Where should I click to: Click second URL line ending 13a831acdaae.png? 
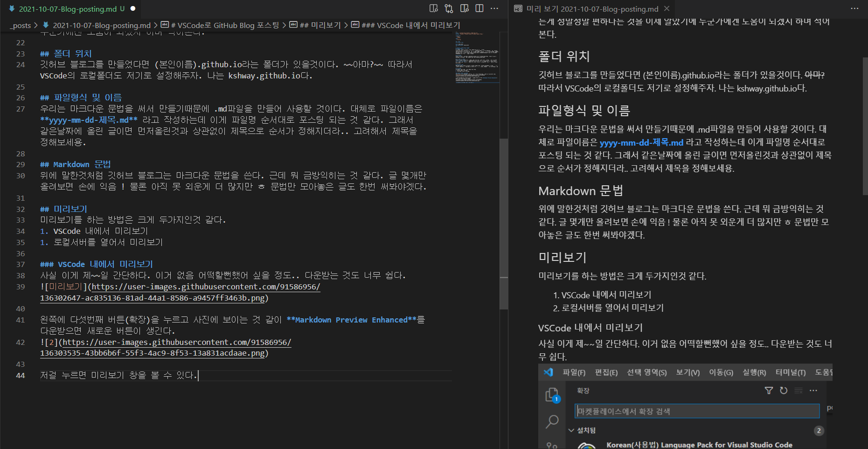tap(153, 353)
